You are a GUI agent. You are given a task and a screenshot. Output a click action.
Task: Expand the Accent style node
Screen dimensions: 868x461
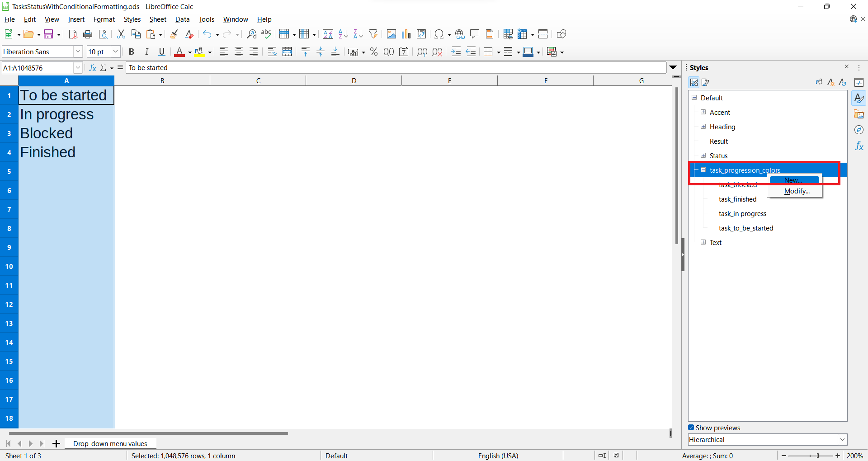point(703,112)
